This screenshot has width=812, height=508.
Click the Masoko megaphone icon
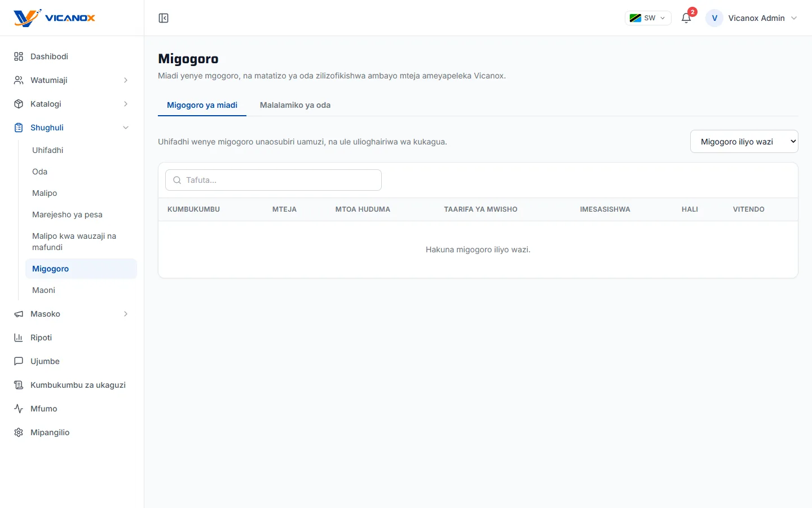point(19,314)
